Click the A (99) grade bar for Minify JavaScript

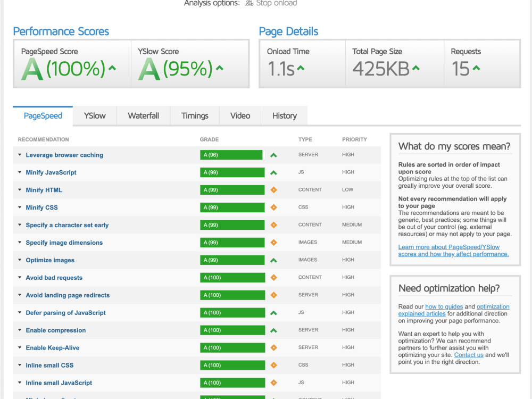pyautogui.click(x=232, y=172)
